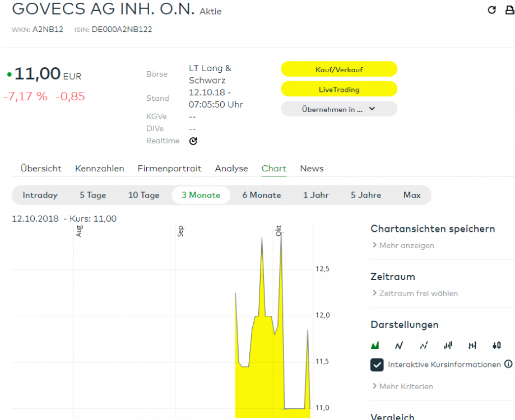Select the 6 Monate time range

[x=262, y=195]
